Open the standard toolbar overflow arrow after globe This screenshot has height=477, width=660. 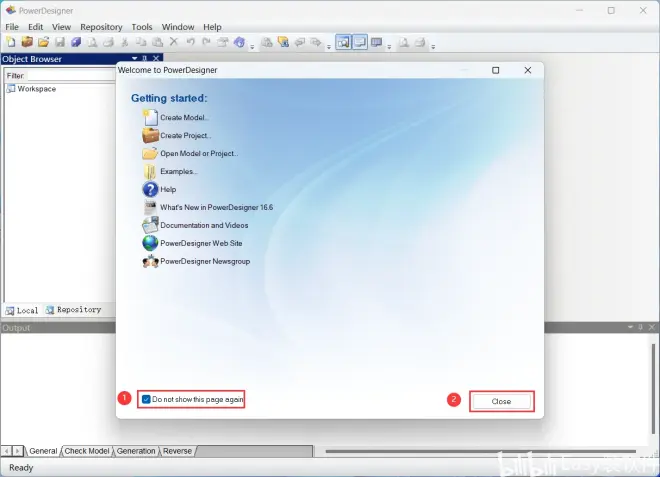(252, 47)
